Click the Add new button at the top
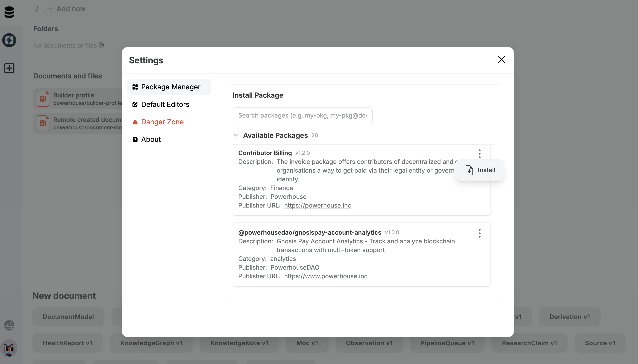Screen dimensions: 638x364 (x=66, y=9)
